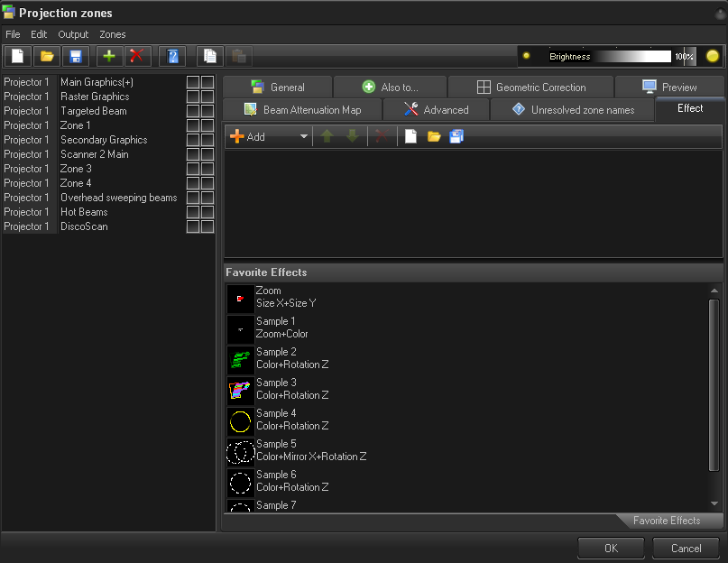Click the large bright yellow sun icon

coord(713,56)
